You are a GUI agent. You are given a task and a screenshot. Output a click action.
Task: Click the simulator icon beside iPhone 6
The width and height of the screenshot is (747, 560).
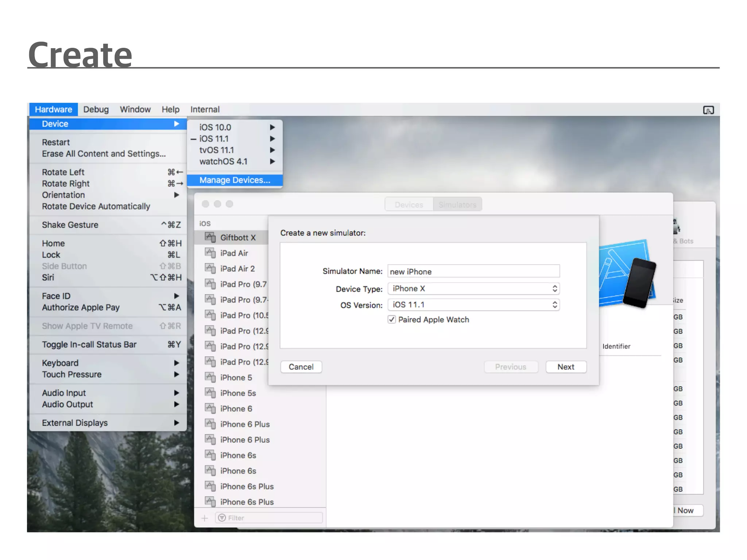tap(210, 409)
